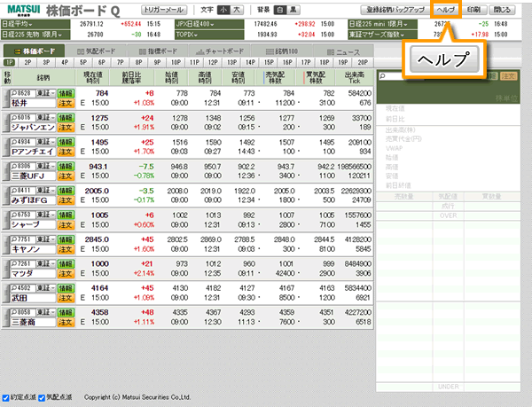Image resolution: width=532 pixels, height=407 pixels.
Task: Open the 注文 icon for 武田
Action: click(66, 298)
